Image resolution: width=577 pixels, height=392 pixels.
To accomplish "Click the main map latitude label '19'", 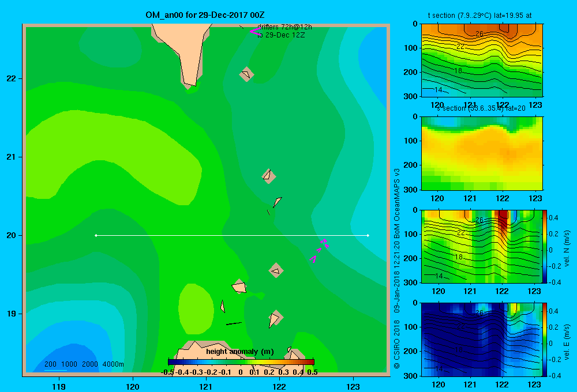I will (x=12, y=314).
